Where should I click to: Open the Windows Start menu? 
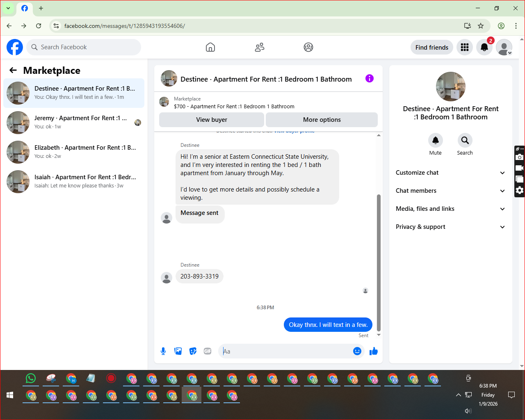point(10,395)
